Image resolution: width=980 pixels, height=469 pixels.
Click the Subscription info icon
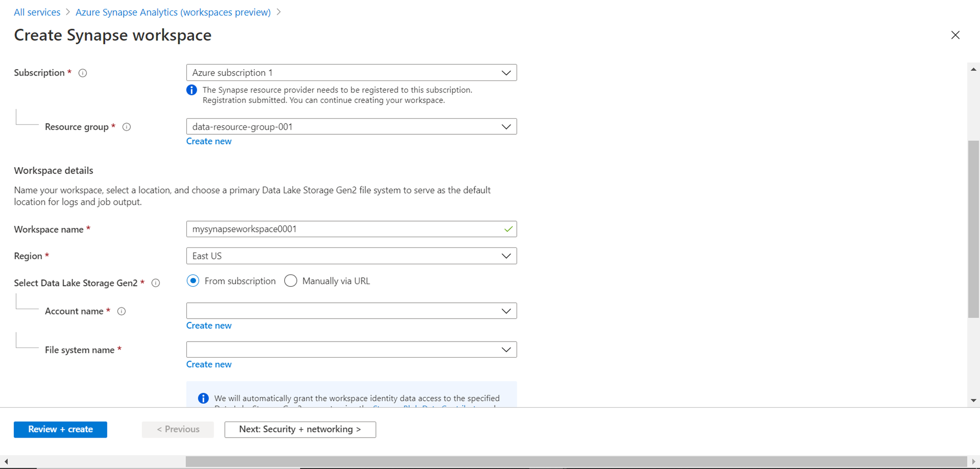point(83,73)
